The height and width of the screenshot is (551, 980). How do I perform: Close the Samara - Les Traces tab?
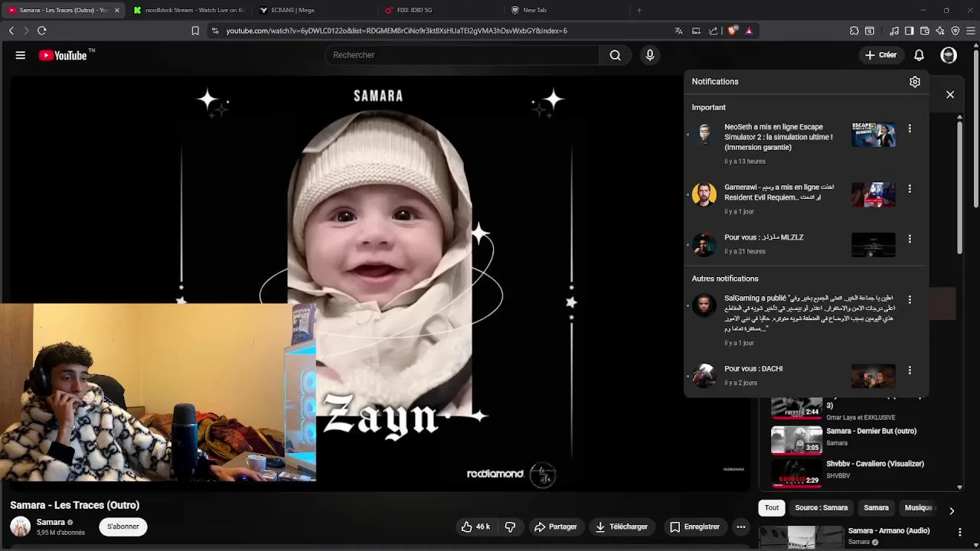tap(117, 10)
